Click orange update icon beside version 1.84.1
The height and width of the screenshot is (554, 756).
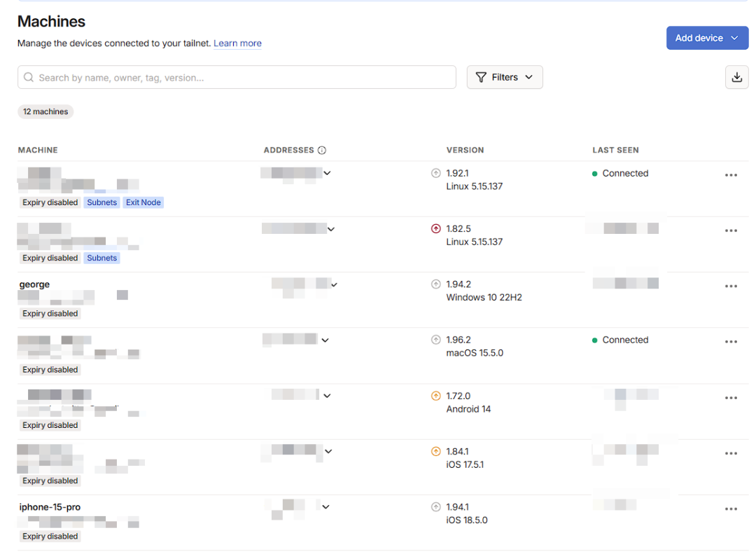[436, 451]
